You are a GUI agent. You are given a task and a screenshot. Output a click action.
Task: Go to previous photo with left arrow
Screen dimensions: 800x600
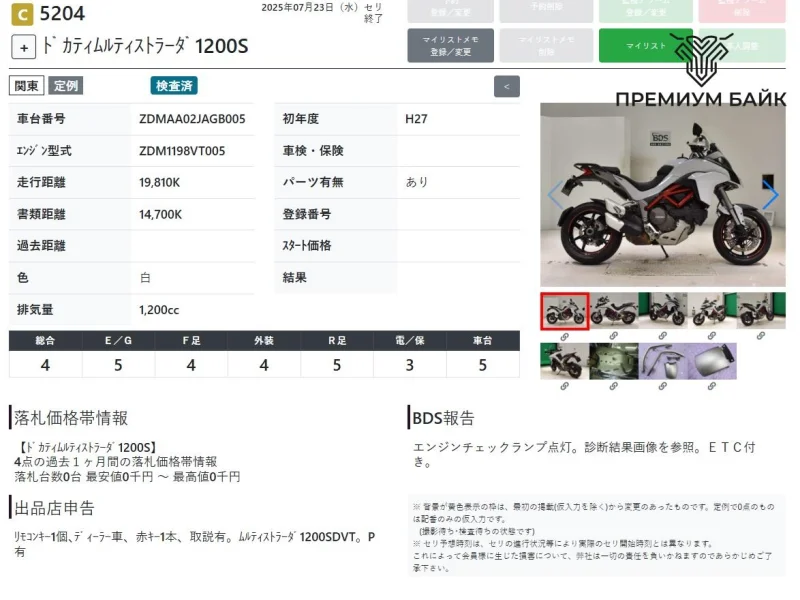pos(555,195)
